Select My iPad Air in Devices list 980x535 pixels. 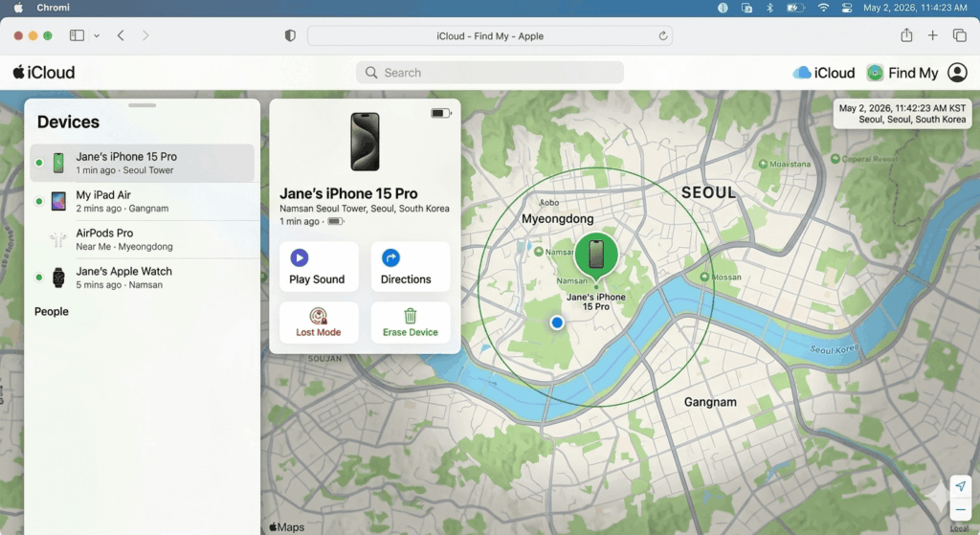pos(142,201)
